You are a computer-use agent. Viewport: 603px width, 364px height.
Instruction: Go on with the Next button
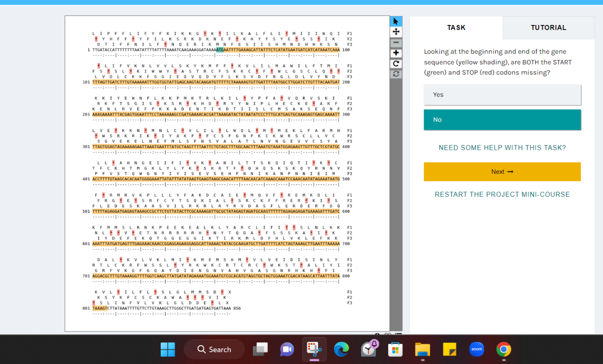(x=502, y=172)
